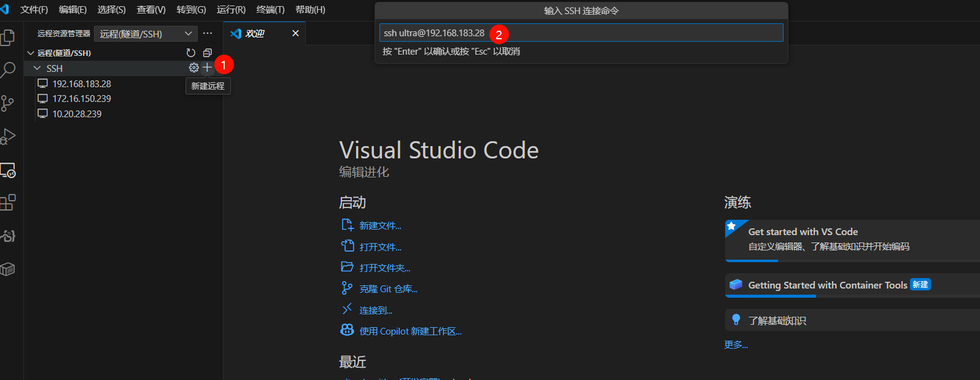Click the 新建 badge on Container Tools
980x380 pixels.
point(920,284)
